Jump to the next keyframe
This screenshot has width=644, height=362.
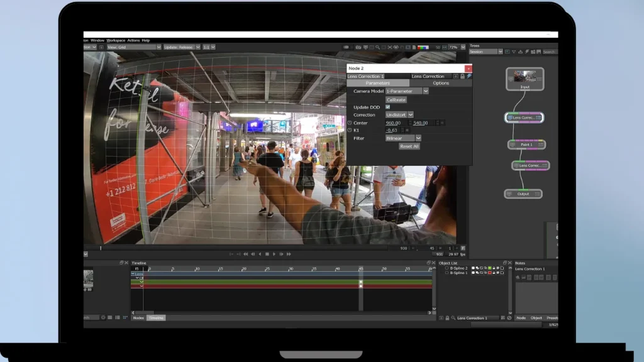pos(289,254)
